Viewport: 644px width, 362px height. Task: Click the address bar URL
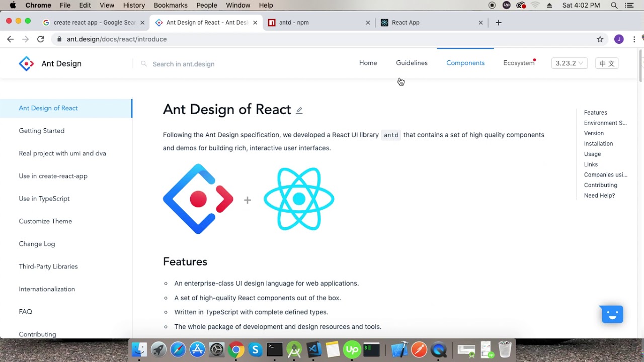(x=117, y=39)
